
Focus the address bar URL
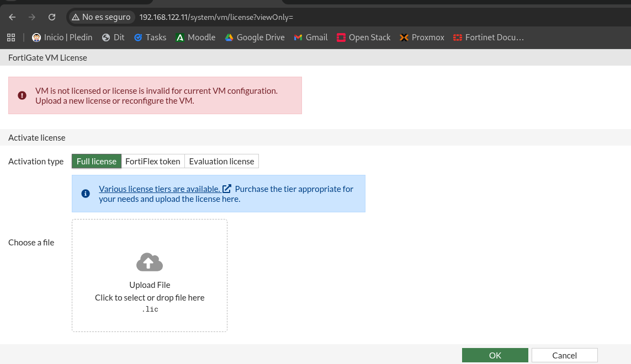point(216,17)
